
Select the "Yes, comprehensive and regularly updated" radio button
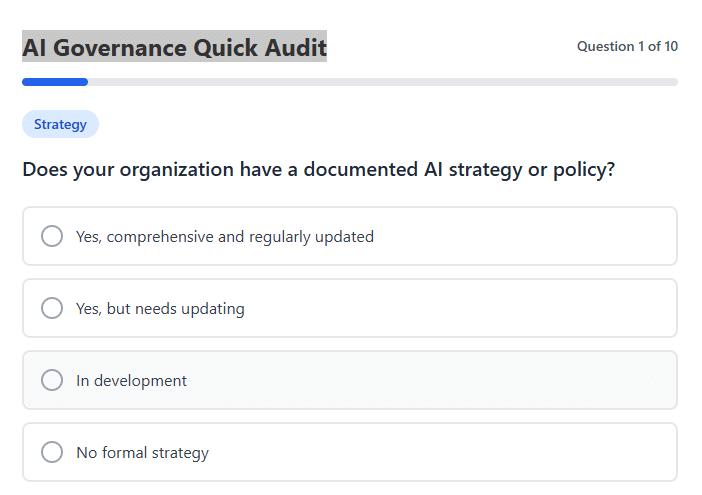click(x=52, y=236)
